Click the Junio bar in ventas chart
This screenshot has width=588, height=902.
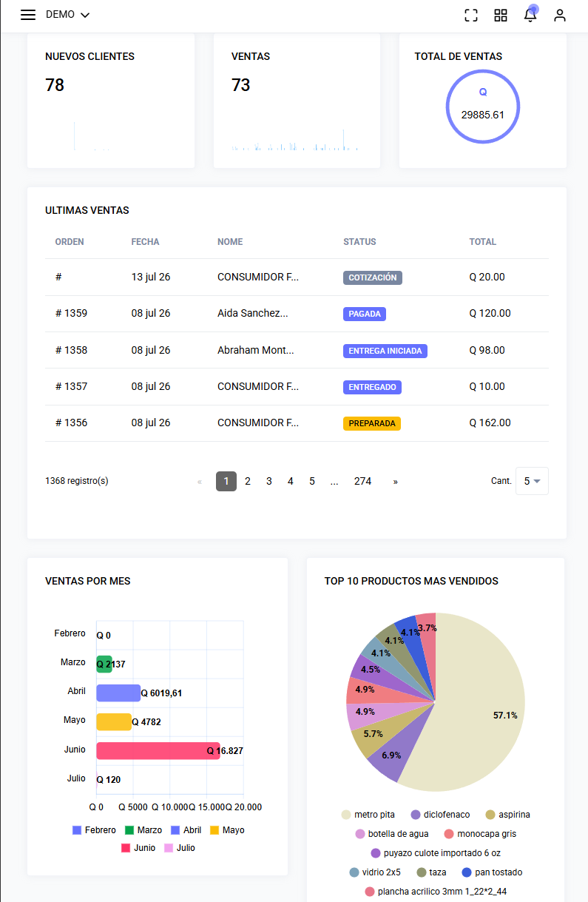point(158,750)
